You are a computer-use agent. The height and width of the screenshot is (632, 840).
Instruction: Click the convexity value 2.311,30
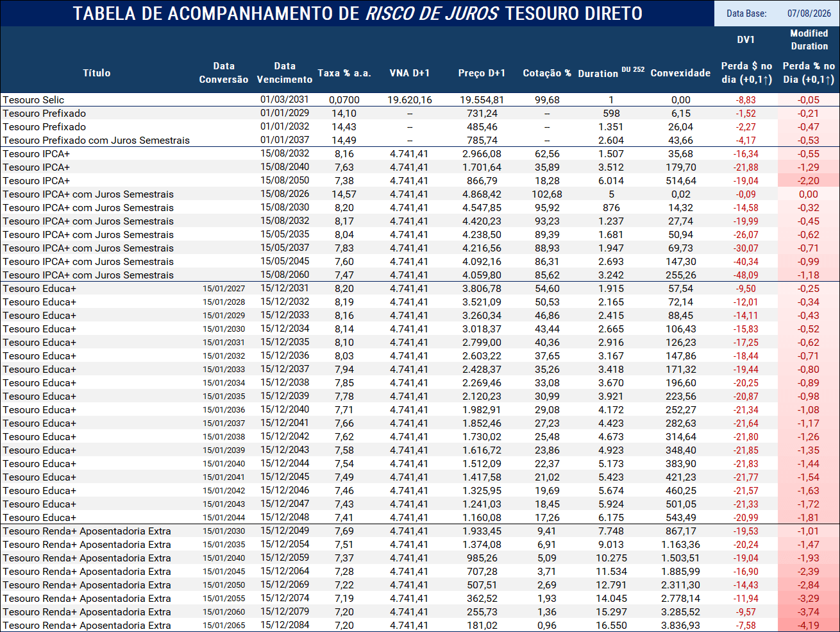(x=681, y=585)
